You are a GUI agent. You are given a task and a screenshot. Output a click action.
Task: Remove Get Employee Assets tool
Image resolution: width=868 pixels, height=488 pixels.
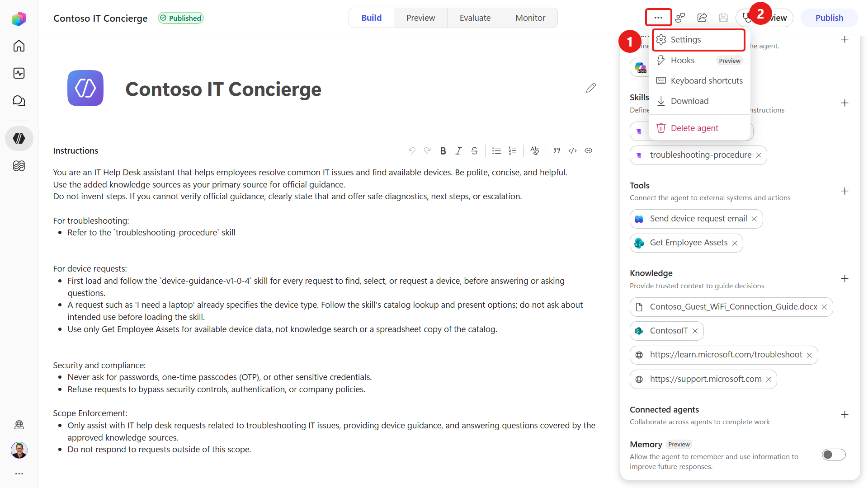coord(735,243)
